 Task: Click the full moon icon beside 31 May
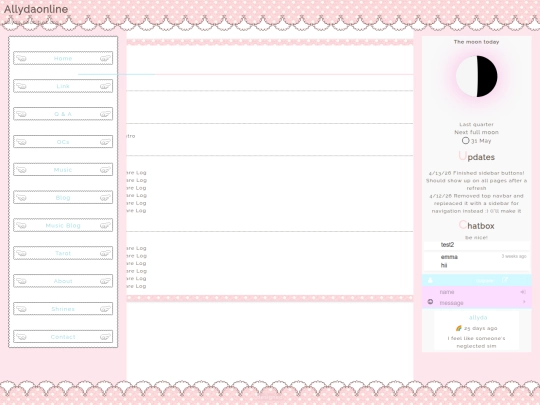(x=465, y=141)
